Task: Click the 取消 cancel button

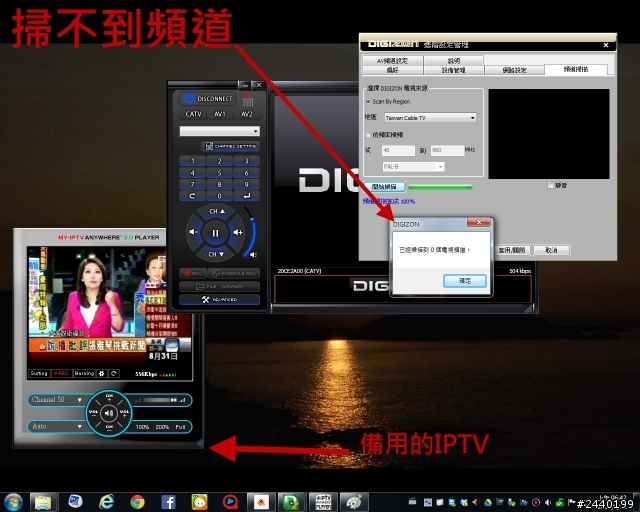Action: coord(551,250)
